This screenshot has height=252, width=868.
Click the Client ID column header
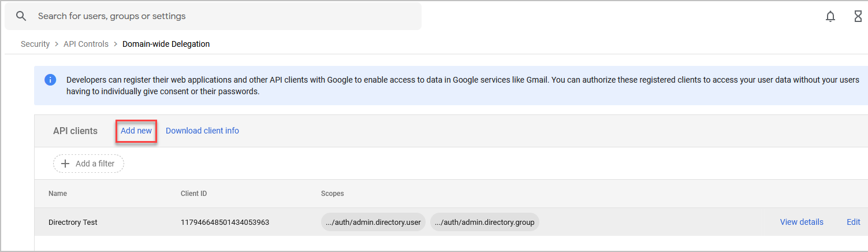coord(194,194)
